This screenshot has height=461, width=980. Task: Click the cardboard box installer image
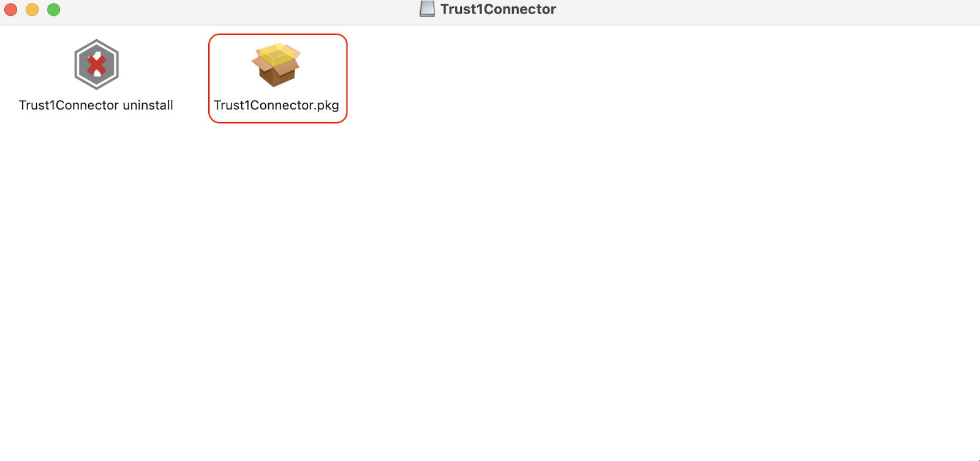276,64
